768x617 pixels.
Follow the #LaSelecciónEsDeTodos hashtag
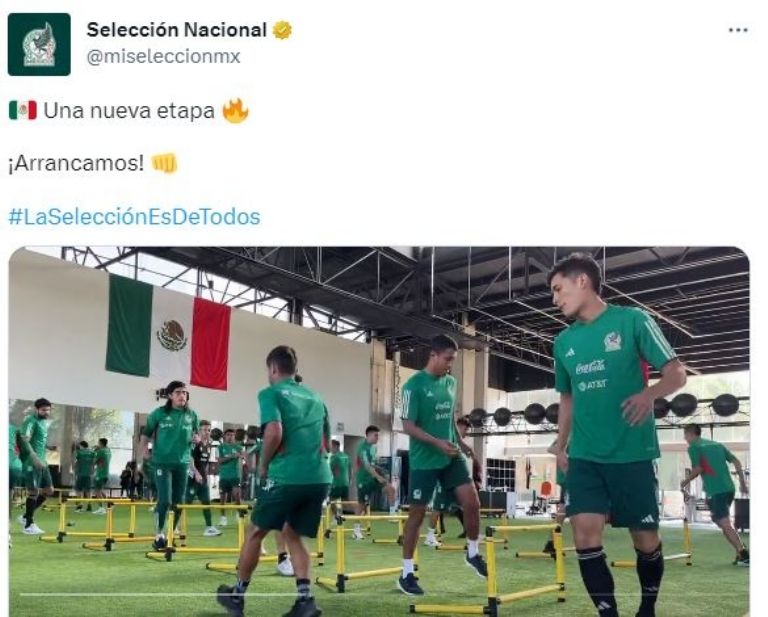click(135, 217)
